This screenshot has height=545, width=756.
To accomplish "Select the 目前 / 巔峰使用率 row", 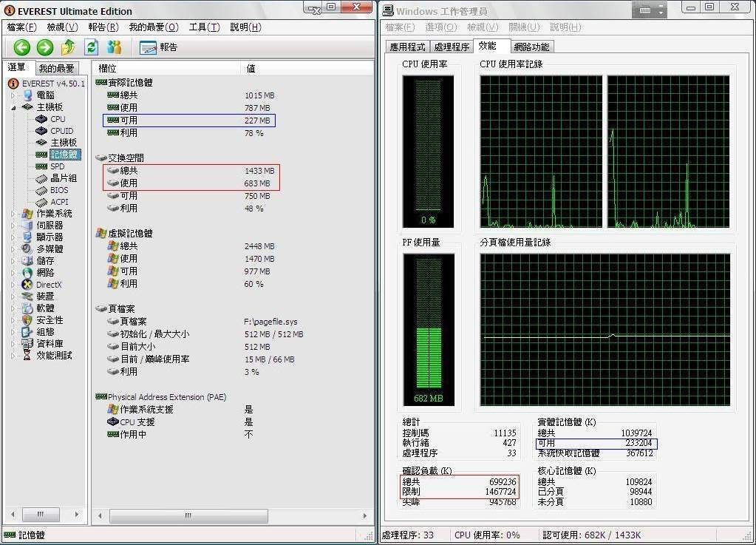I will point(201,359).
